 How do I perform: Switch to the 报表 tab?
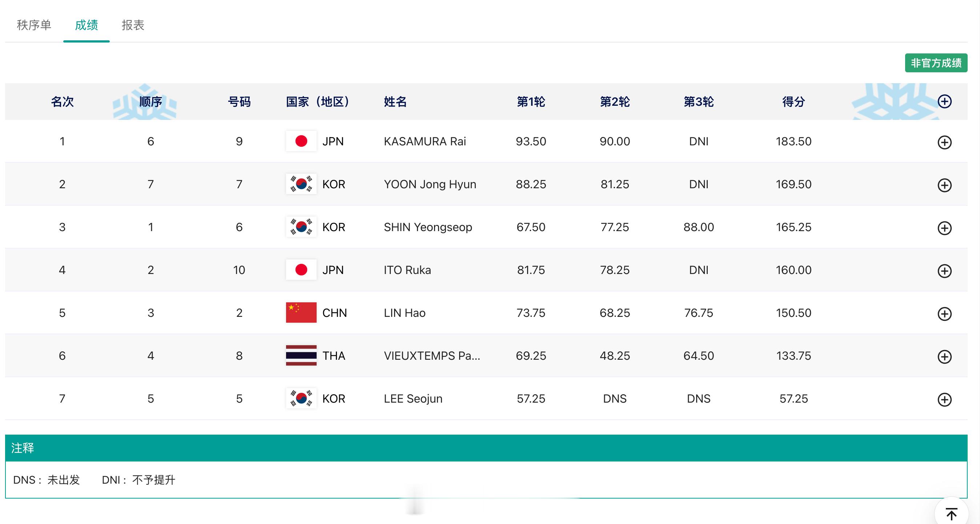point(133,25)
